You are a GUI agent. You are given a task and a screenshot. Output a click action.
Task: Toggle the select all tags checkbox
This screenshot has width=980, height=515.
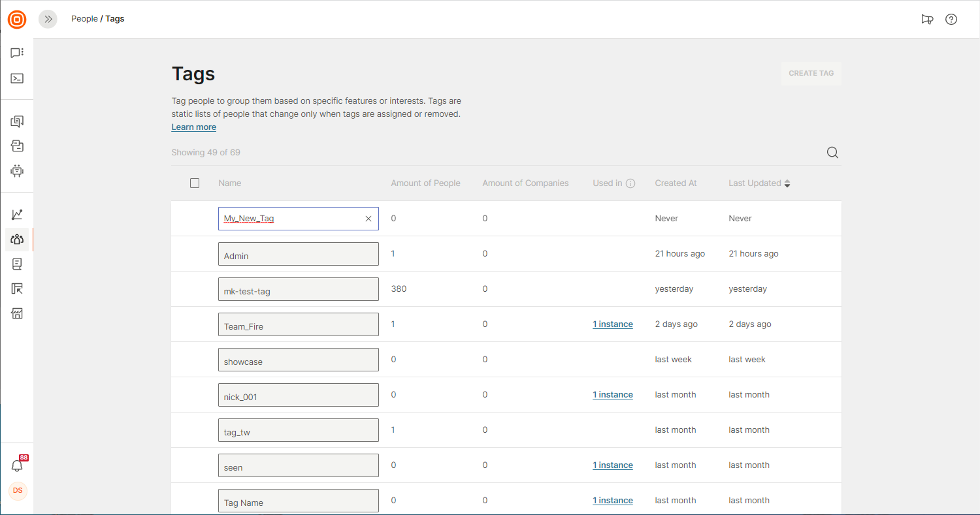[195, 183]
